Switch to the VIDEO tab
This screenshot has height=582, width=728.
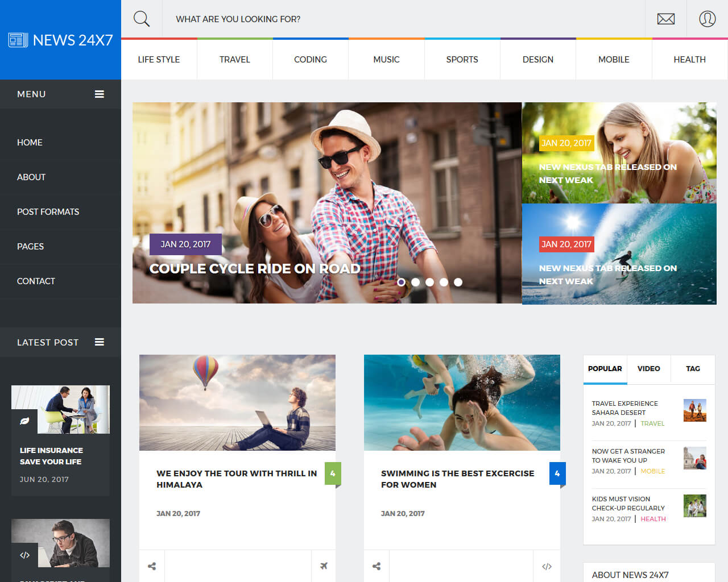click(648, 369)
